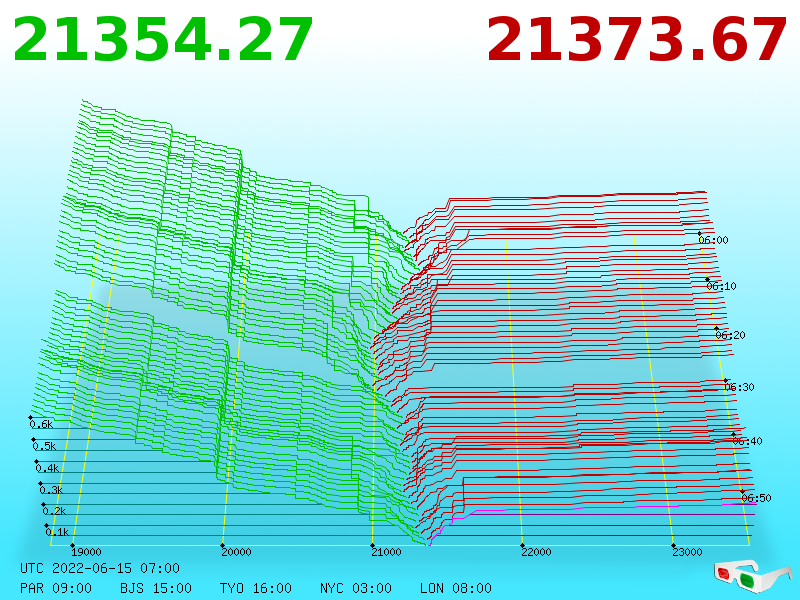This screenshot has width=800, height=600.
Task: Click the 0.3k volume axis label
Action: pos(51,490)
